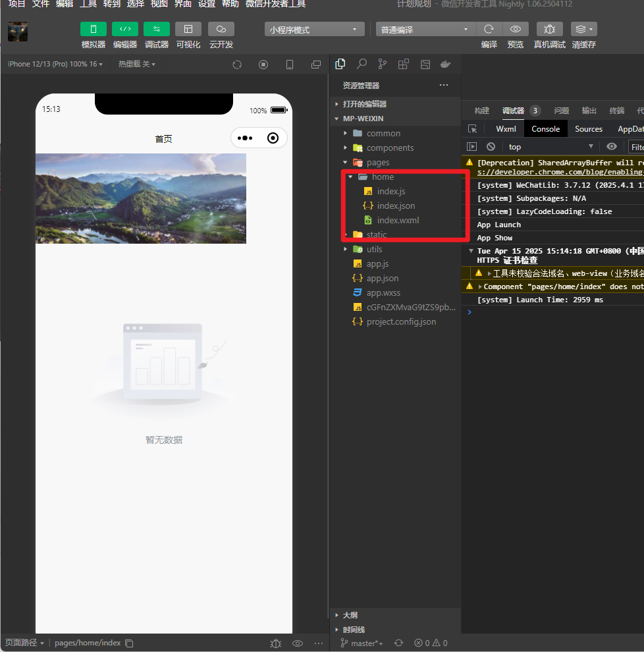
Task: Open the Search panel in the sidebar
Action: (x=362, y=64)
